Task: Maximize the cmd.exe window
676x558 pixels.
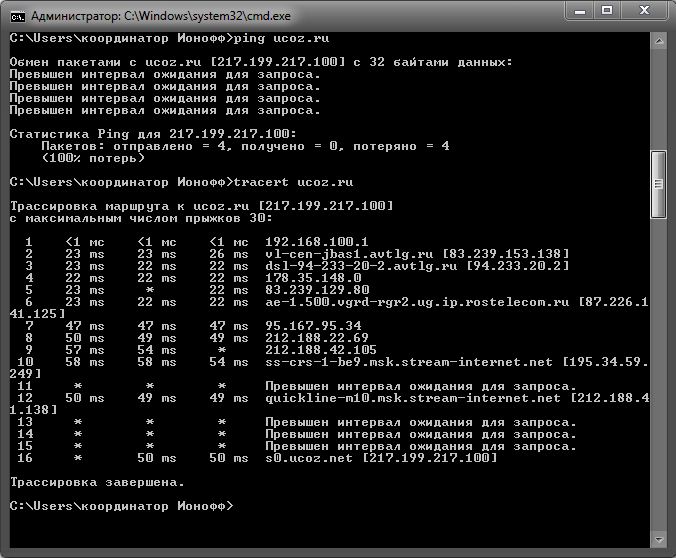Action: tap(607, 11)
